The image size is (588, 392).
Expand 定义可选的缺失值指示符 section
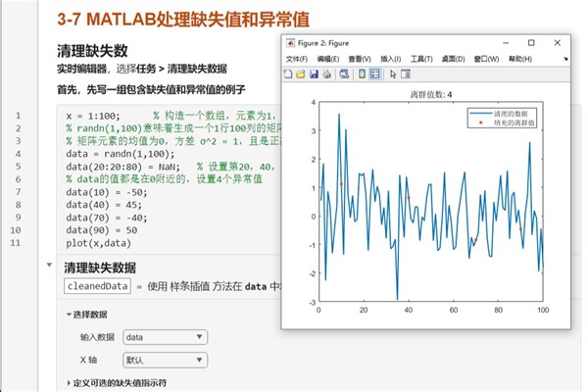click(69, 383)
